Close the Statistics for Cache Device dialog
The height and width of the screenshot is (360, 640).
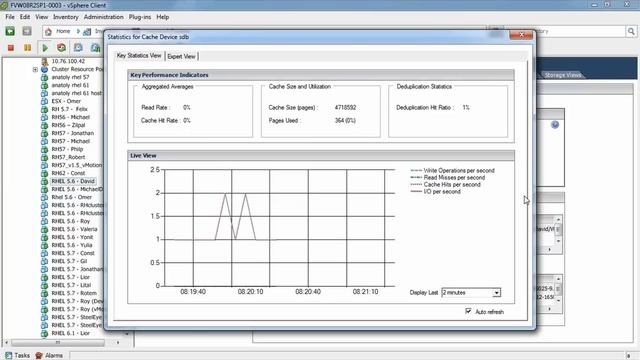521,35
